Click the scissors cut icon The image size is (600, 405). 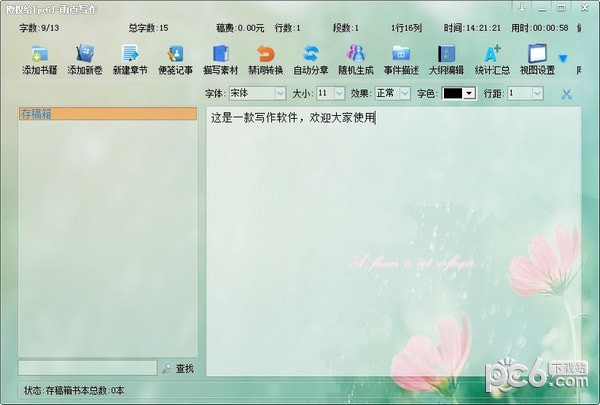pyautogui.click(x=566, y=94)
